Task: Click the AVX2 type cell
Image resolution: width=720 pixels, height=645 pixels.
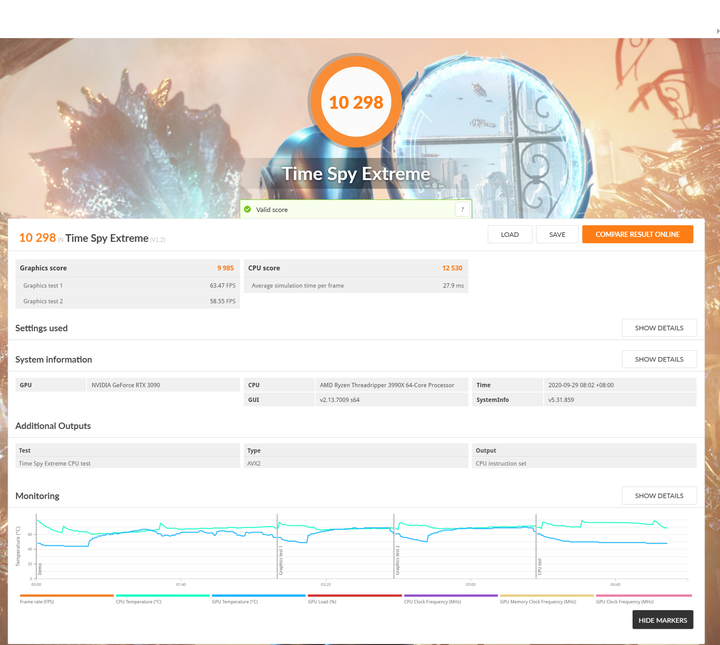Action: 356,463
